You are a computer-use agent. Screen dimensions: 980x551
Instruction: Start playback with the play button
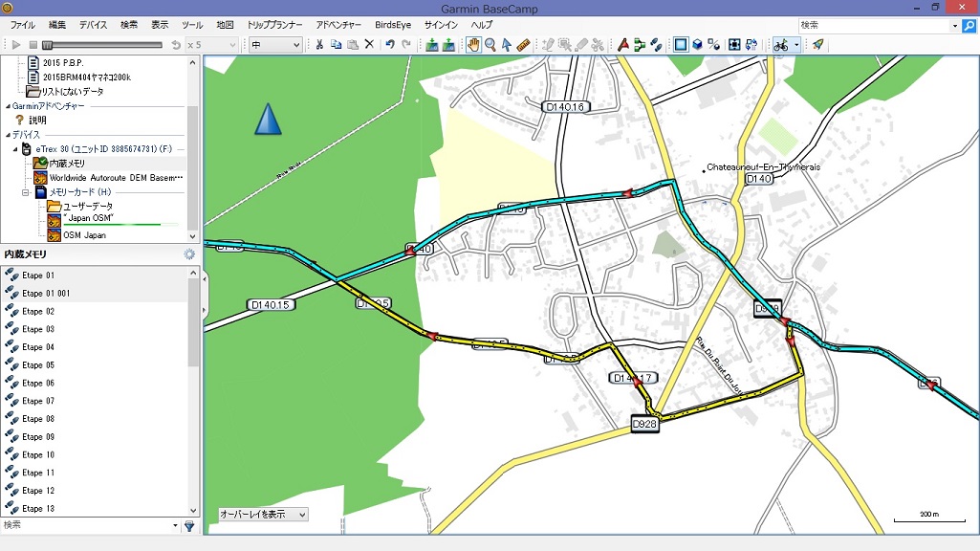[16, 44]
